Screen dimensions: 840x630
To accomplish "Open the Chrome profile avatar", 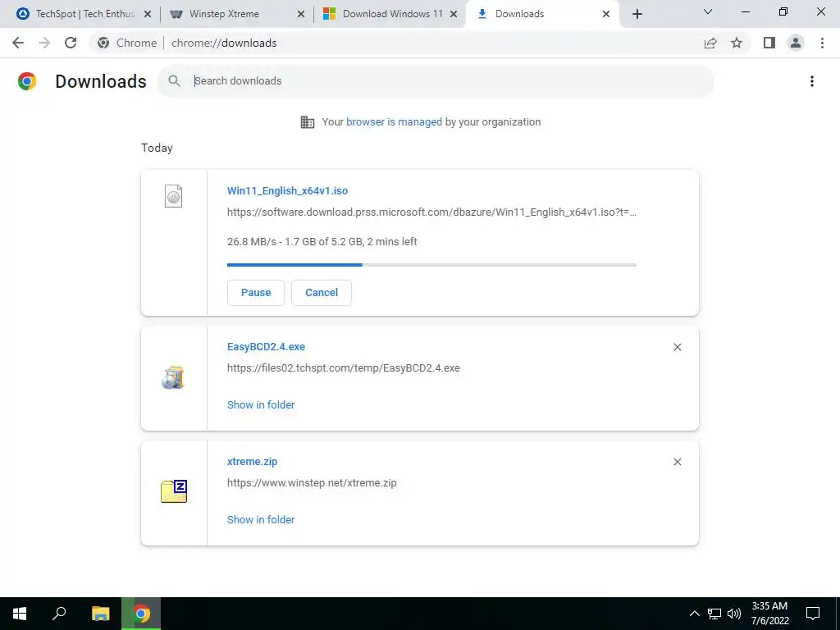I will pos(796,43).
